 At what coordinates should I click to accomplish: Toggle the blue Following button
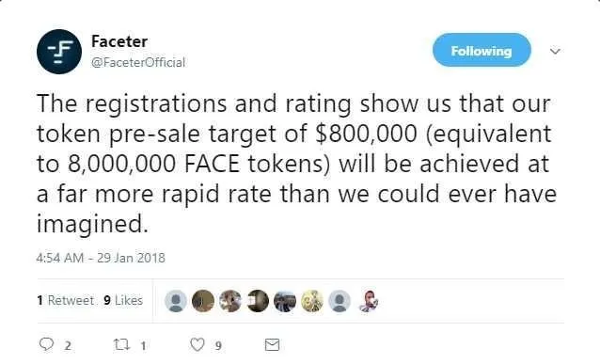[482, 50]
